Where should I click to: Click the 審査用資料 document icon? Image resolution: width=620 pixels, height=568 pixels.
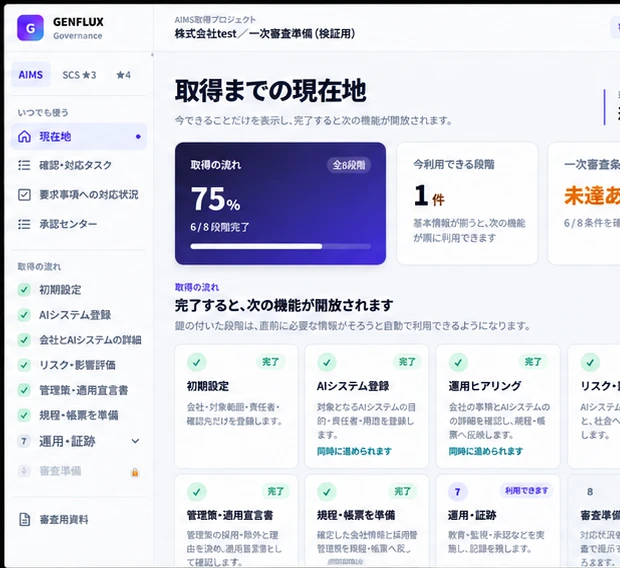click(x=25, y=519)
